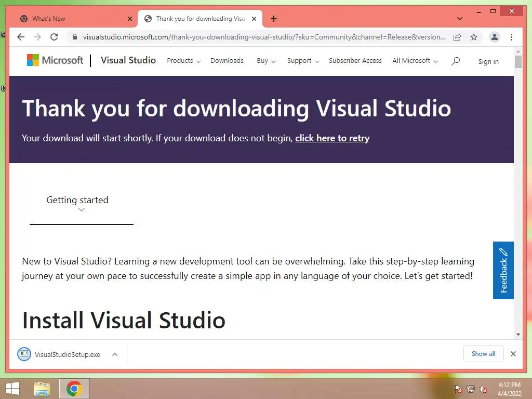Expand the All Microsoft menu

coord(415,61)
